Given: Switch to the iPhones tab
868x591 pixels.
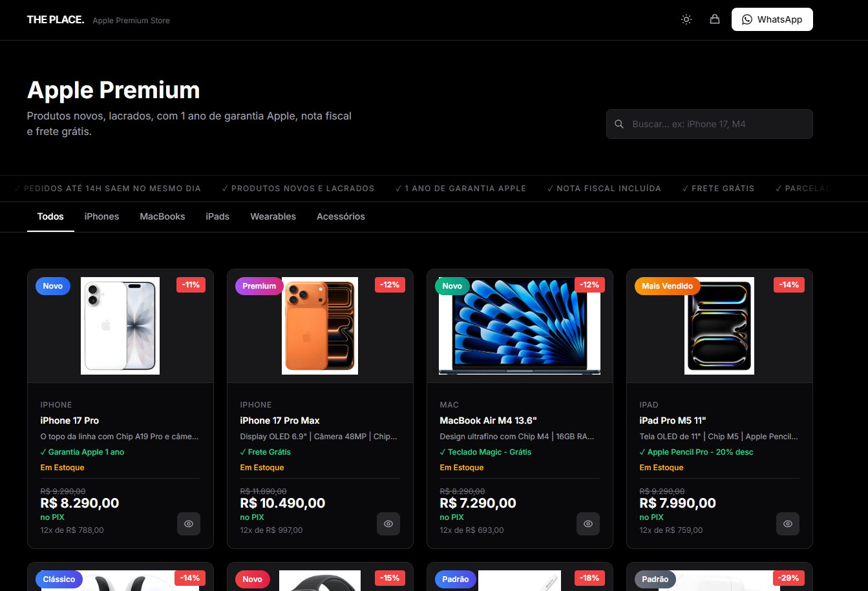Looking at the screenshot, I should click(101, 216).
